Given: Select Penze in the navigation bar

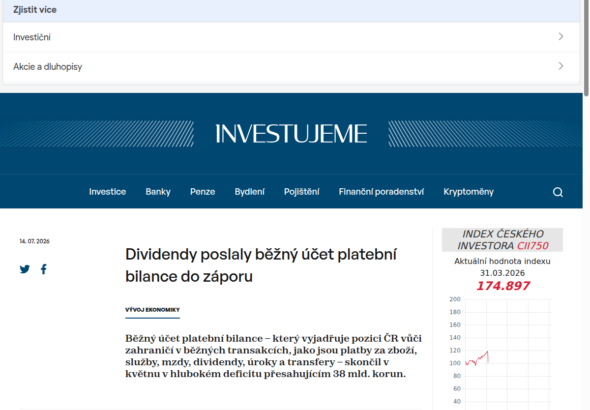Looking at the screenshot, I should tap(202, 192).
